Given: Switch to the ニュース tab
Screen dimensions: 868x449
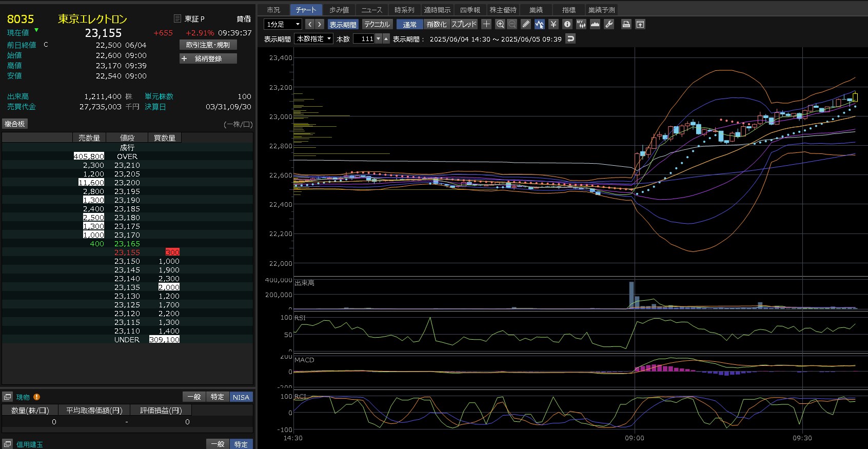Looking at the screenshot, I should tap(371, 10).
